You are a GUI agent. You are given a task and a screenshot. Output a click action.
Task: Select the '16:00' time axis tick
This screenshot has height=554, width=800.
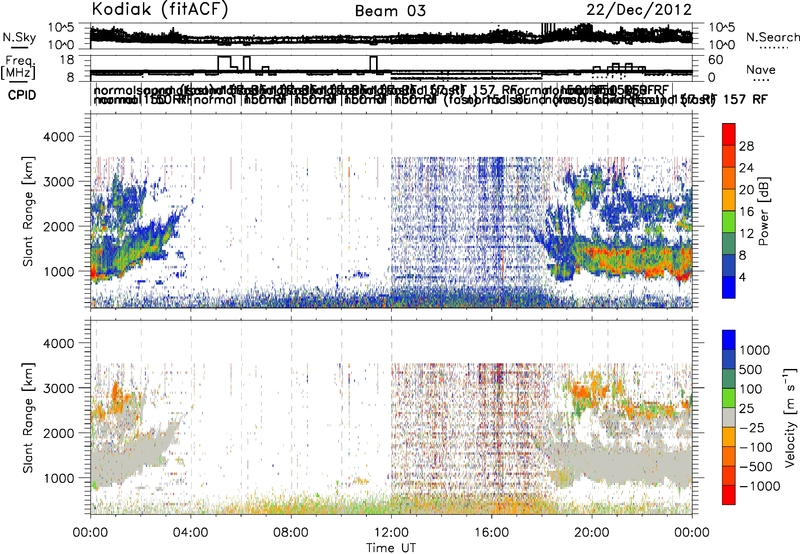pos(491,533)
